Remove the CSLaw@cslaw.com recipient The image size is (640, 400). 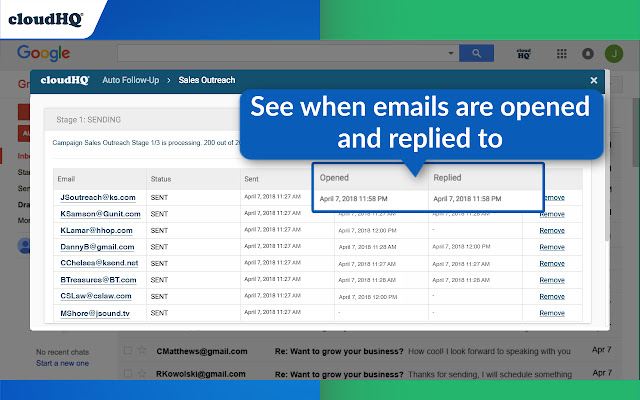552,296
